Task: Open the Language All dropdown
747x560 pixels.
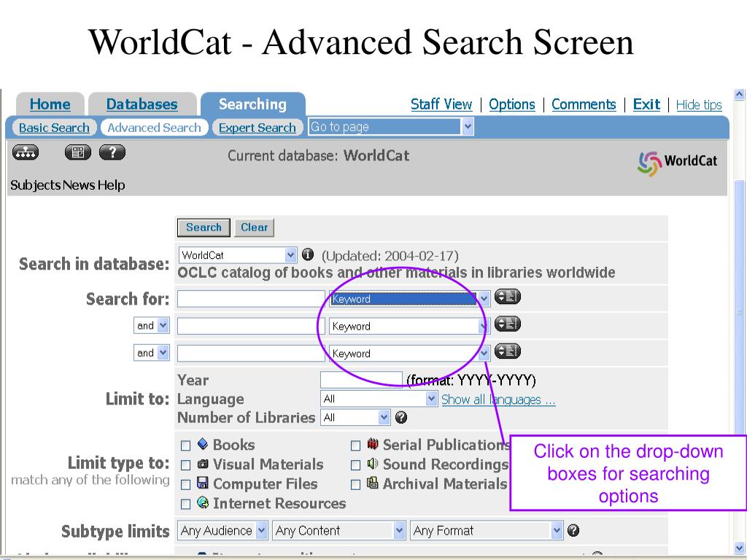Action: (379, 399)
